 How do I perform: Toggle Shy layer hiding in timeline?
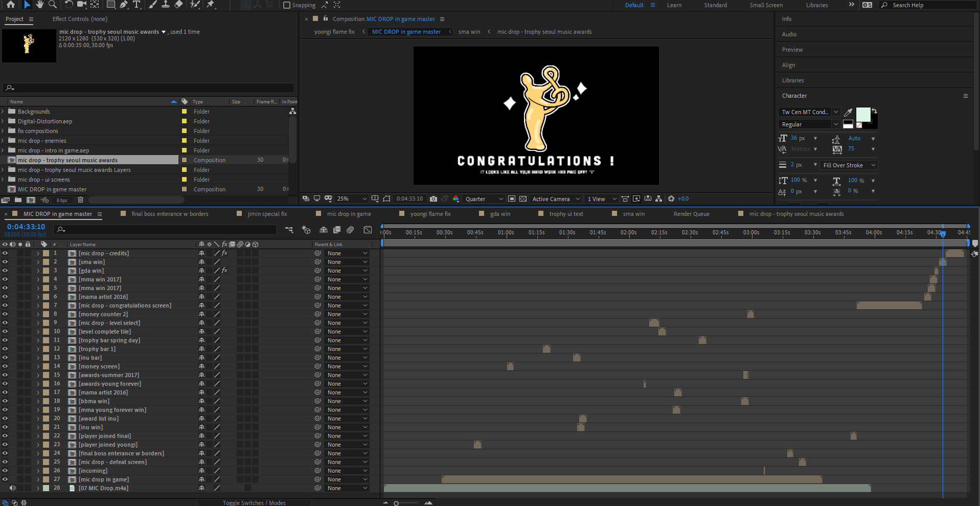coord(324,230)
